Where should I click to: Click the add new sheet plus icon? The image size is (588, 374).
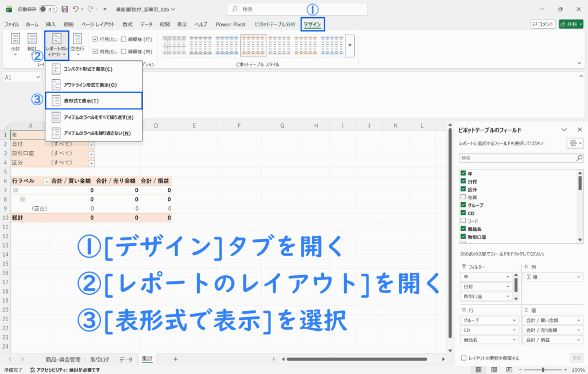pos(176,359)
